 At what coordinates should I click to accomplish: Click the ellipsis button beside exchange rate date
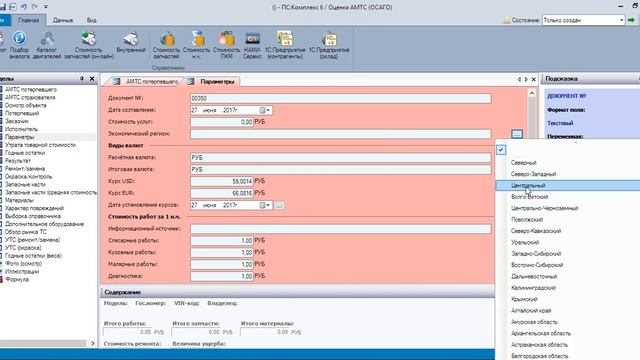pyautogui.click(x=279, y=205)
